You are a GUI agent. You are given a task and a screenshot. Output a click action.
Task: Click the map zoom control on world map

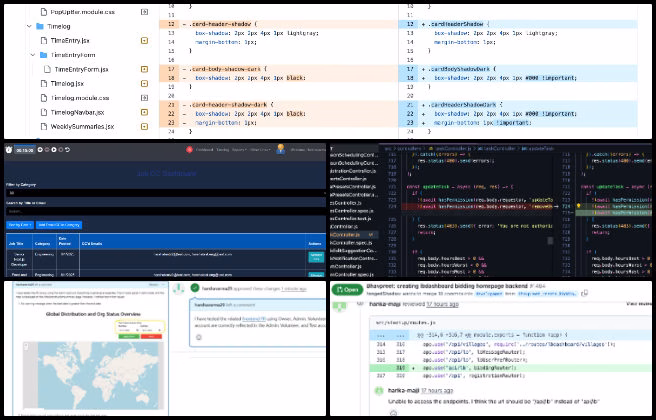(x=26, y=346)
